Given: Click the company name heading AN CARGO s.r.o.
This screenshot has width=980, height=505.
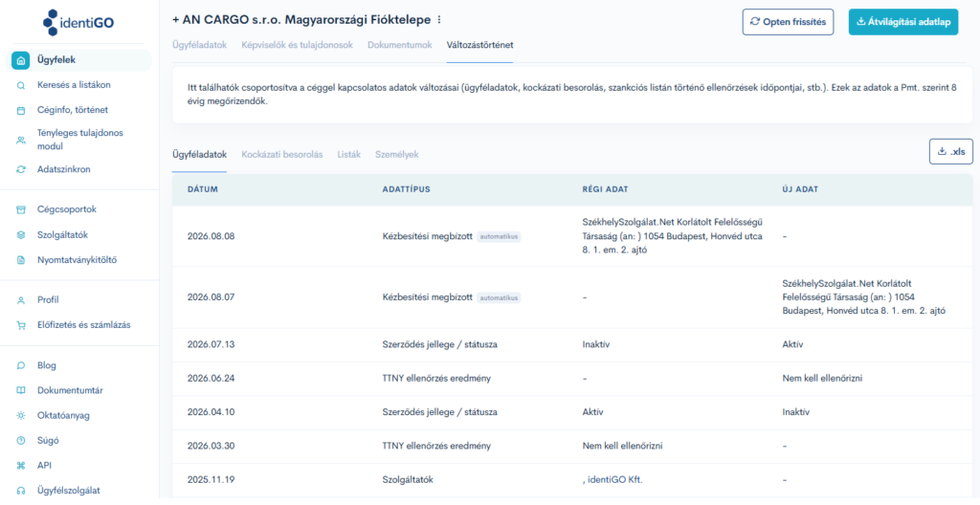Looking at the screenshot, I should [x=301, y=20].
